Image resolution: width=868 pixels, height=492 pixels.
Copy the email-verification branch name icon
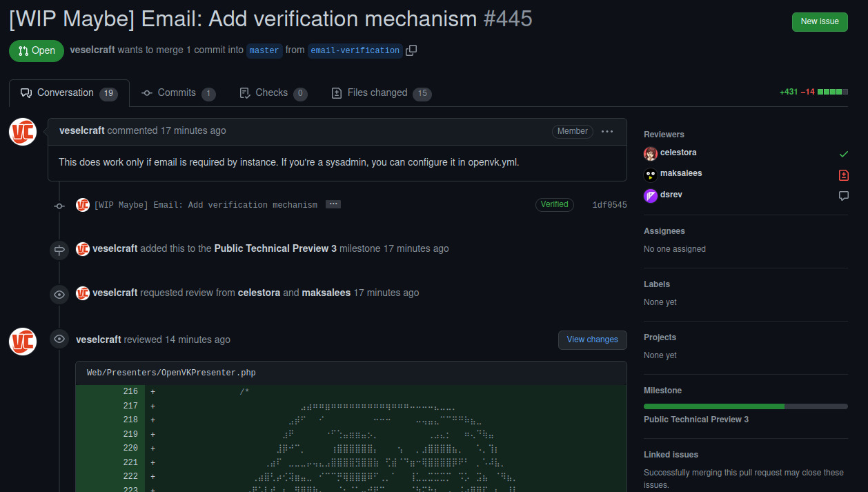pyautogui.click(x=411, y=50)
